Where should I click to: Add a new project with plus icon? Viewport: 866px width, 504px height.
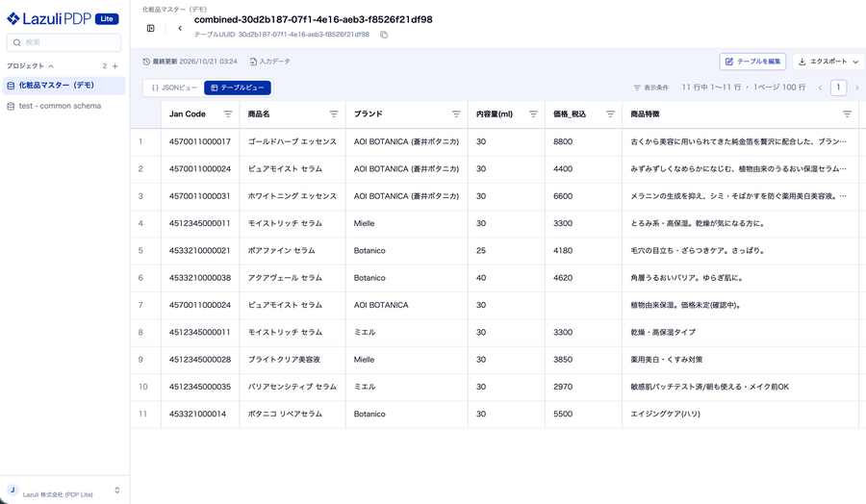tap(115, 66)
